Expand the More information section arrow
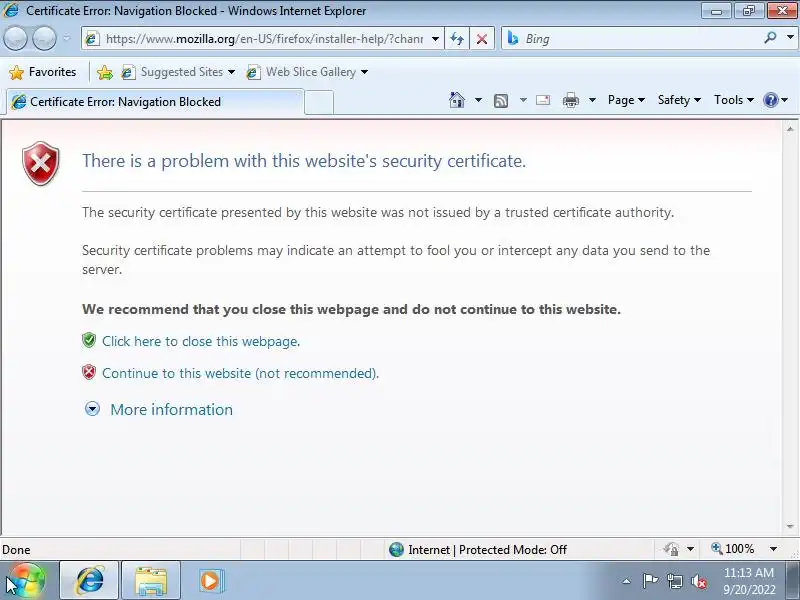Viewport: 800px width, 600px height. click(x=92, y=409)
